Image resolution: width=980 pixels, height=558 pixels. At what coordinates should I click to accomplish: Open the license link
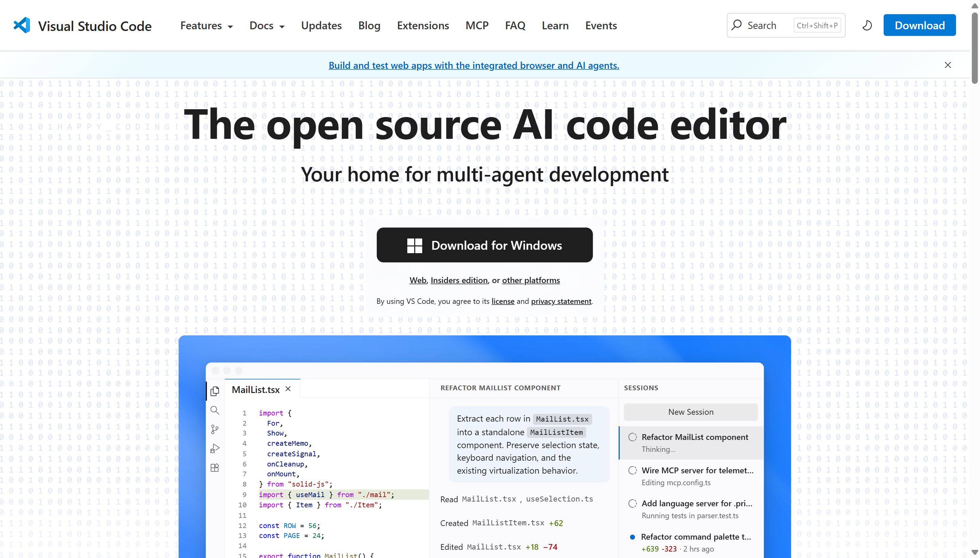click(503, 301)
